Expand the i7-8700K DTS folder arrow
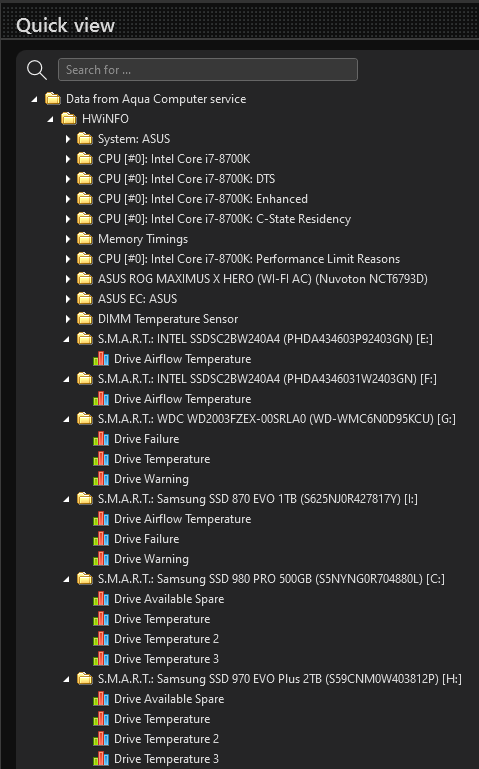 pyautogui.click(x=68, y=179)
